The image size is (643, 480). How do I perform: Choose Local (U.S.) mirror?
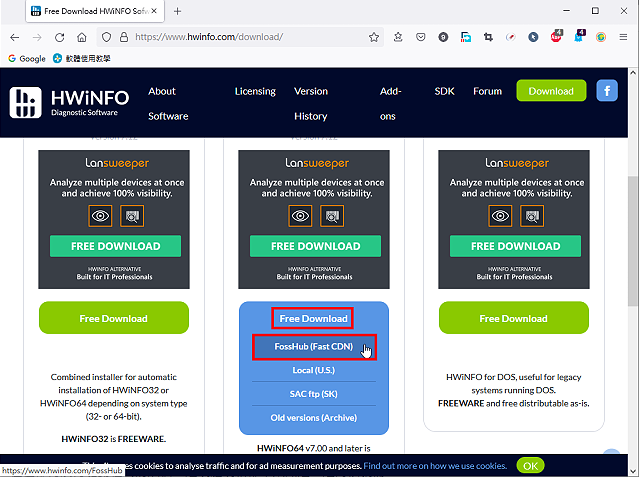point(314,371)
